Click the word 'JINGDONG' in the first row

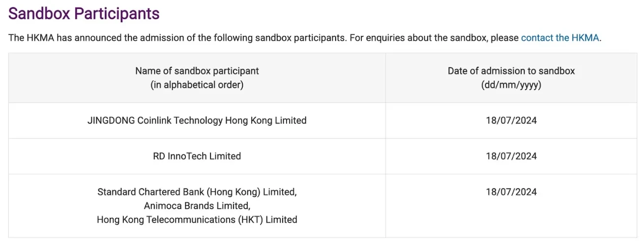click(111, 120)
